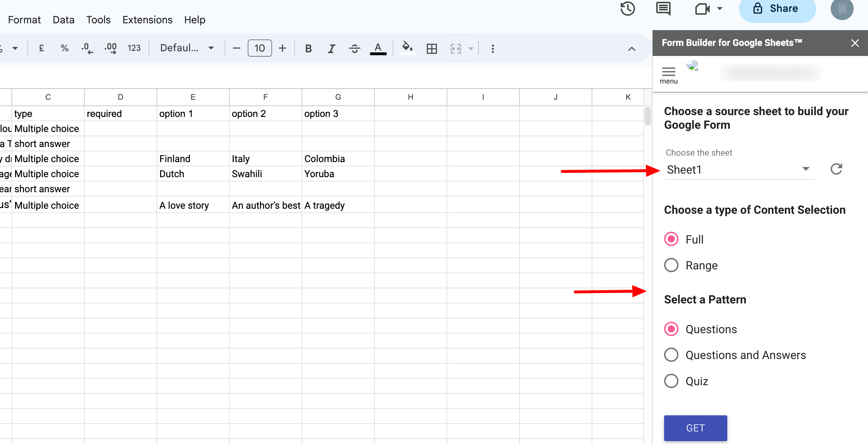
Task: Open the version history
Action: click(x=627, y=9)
